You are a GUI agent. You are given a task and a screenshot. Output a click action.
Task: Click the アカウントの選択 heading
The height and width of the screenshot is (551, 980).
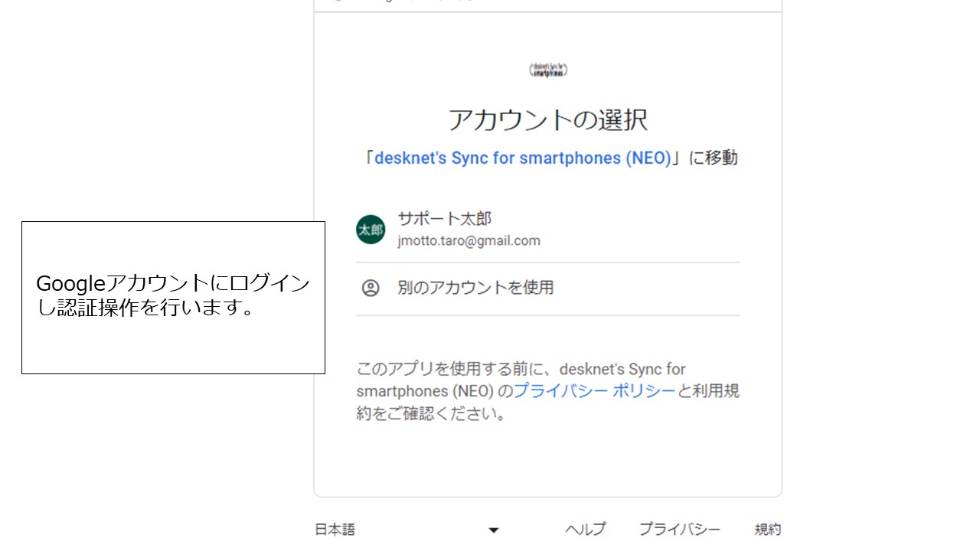pos(548,120)
